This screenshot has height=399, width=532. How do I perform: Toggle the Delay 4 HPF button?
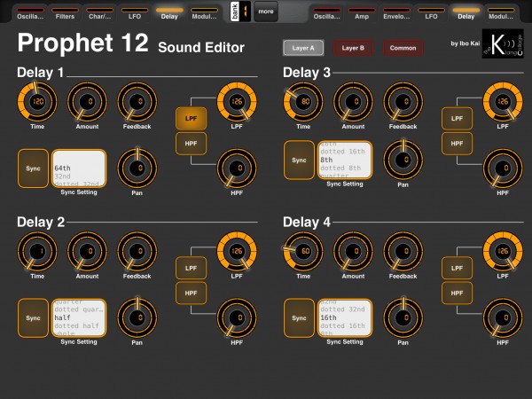pos(457,293)
